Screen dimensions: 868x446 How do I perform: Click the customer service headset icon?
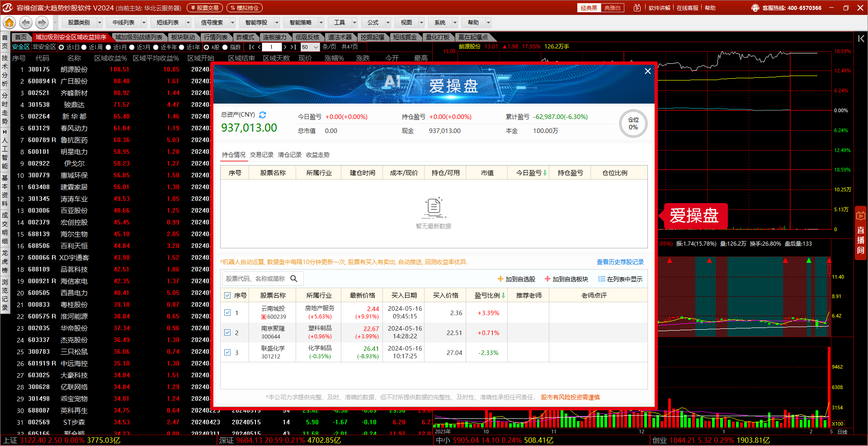[x=755, y=8]
